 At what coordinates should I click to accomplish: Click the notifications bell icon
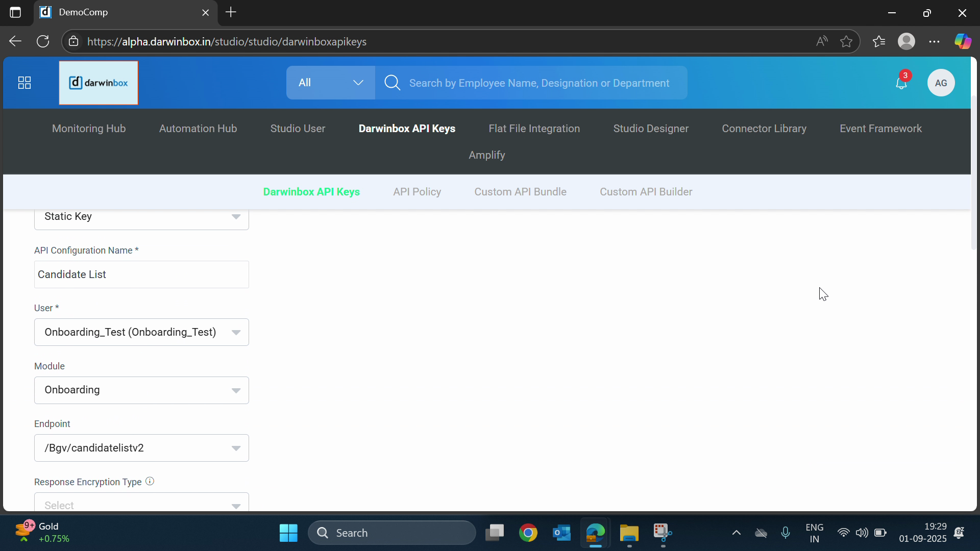(x=901, y=83)
